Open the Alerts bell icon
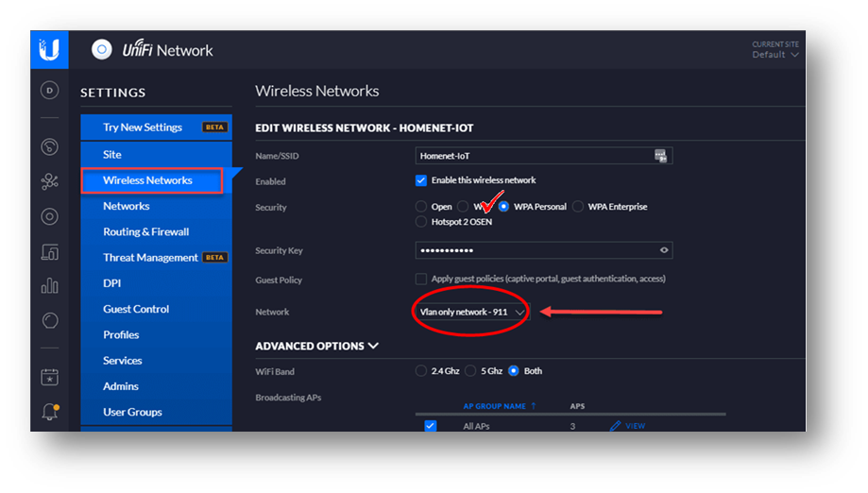868x493 pixels. 49,412
